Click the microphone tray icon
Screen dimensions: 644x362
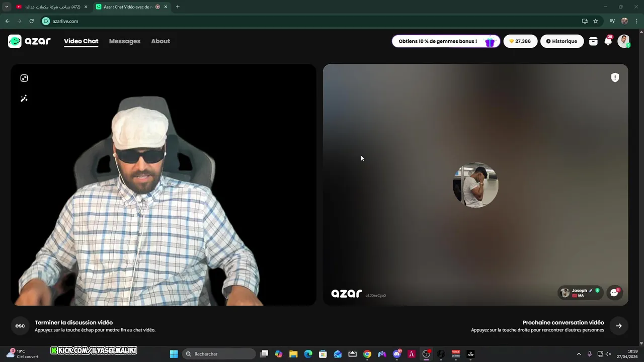[x=590, y=354]
